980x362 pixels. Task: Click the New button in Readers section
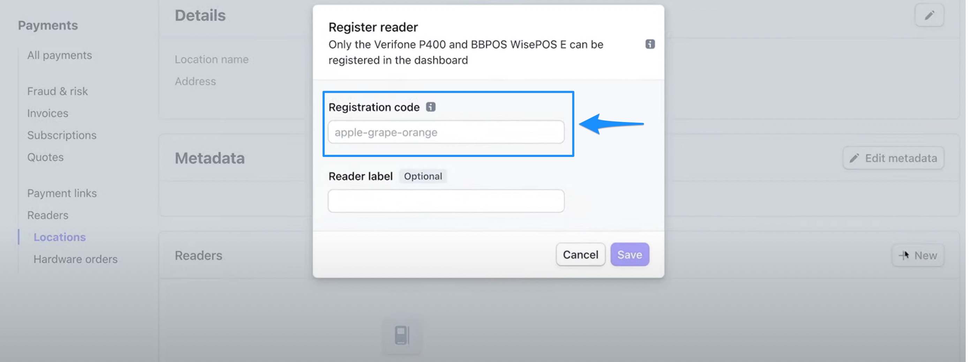coord(918,255)
